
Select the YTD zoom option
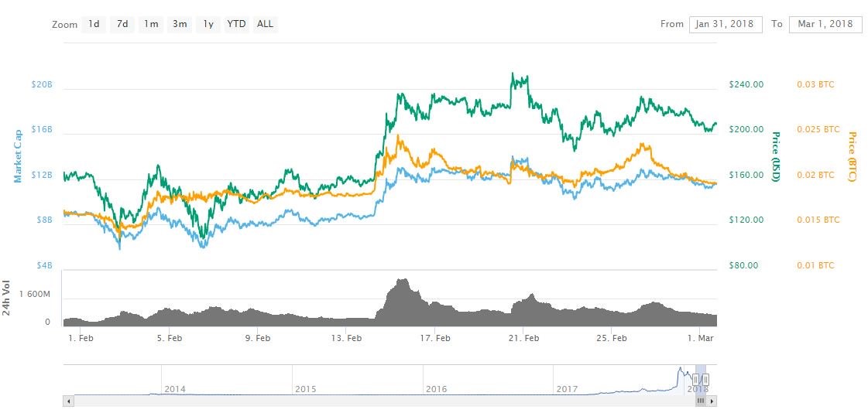point(236,24)
